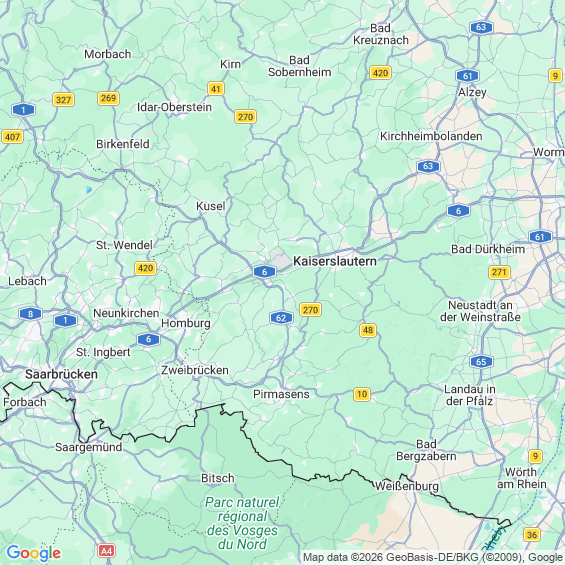This screenshot has width=565, height=565.
Task: Open the Map data attribution text
Action: click(433, 557)
